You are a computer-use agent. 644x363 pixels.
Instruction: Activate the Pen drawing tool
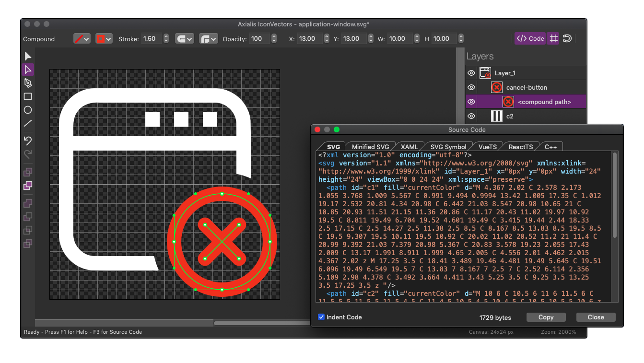point(27,82)
